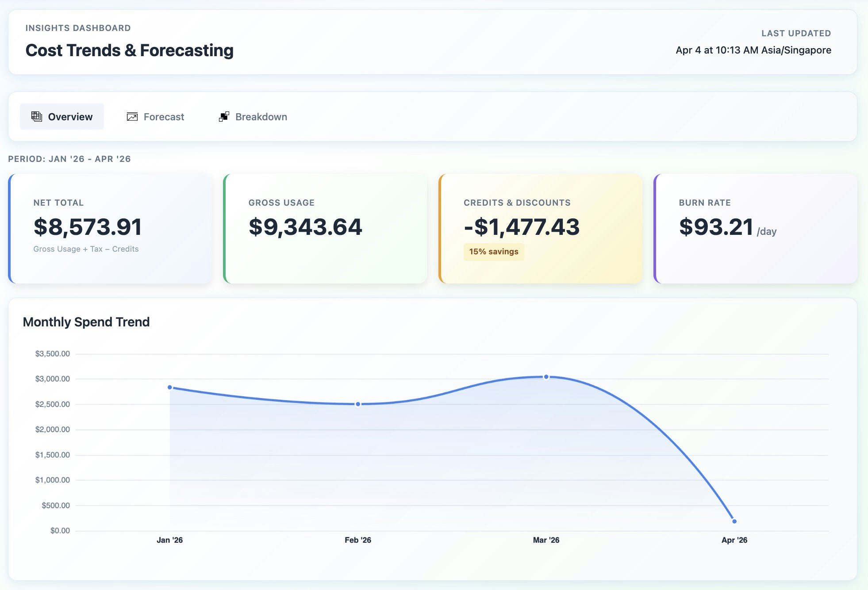This screenshot has height=590, width=868.
Task: Click the Monthly Spend Trend heading
Action: click(x=86, y=322)
